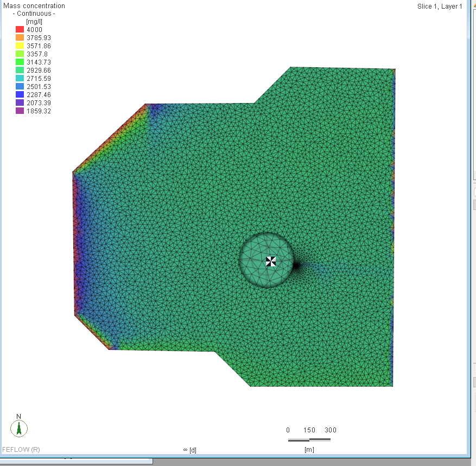Viewport: 476px width, 466px height.
Task: Click the lime green 3357.8 legend swatch
Action: tap(20, 54)
